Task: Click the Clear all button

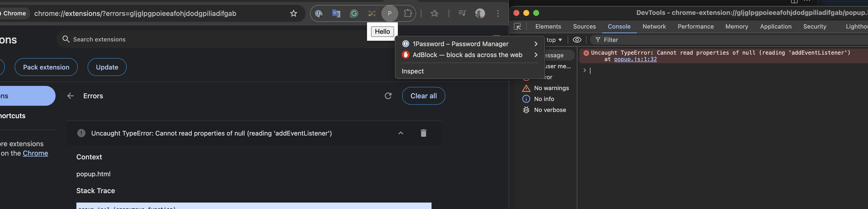Action: click(424, 96)
